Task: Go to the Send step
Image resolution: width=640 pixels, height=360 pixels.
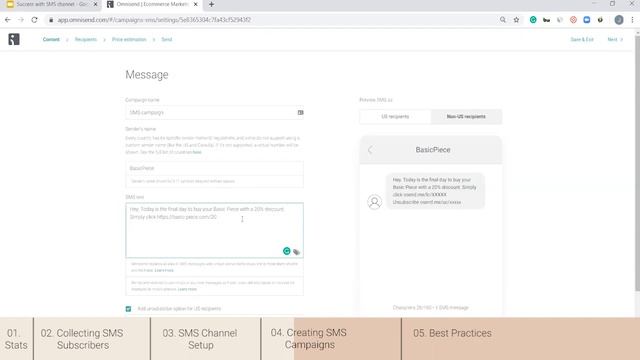Action: [167, 40]
